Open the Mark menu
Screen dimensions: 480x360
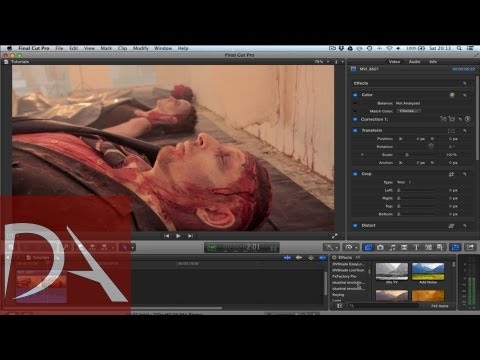[106, 48]
